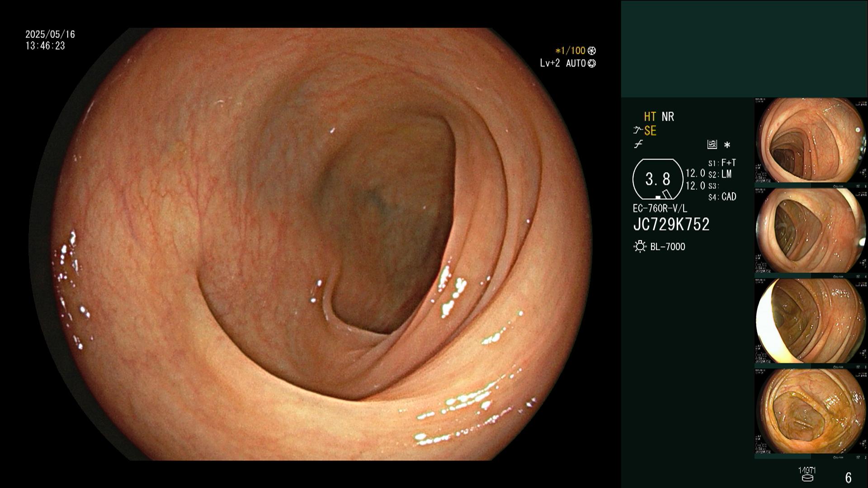
Task: Click the S1: F+T switch assignment
Action: tap(722, 163)
